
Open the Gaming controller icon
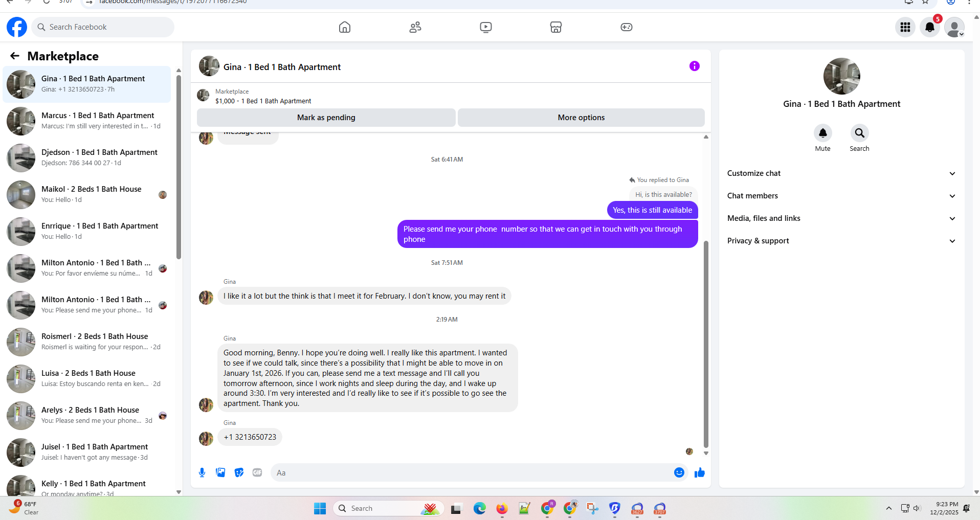click(627, 27)
